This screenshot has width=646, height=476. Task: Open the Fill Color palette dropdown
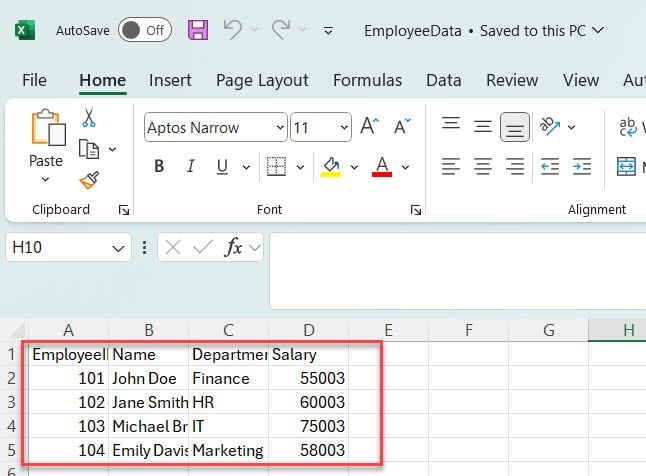point(354,167)
